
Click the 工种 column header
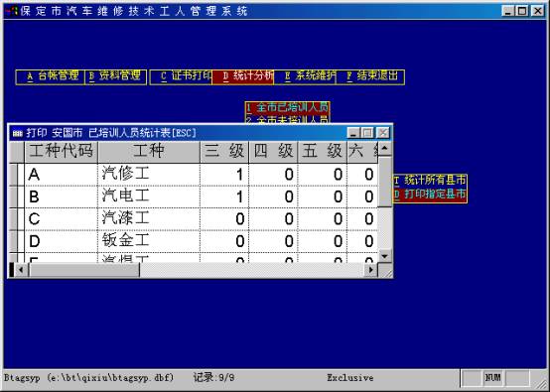pos(149,152)
